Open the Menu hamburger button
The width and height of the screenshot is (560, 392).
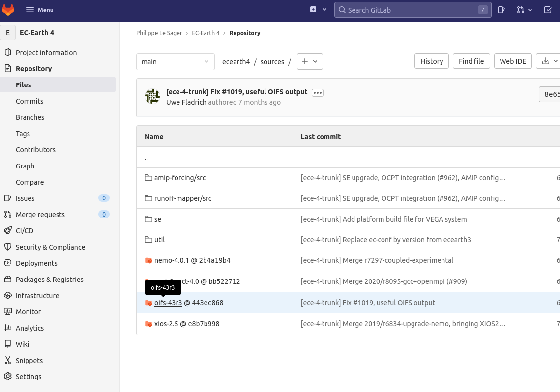pos(40,10)
